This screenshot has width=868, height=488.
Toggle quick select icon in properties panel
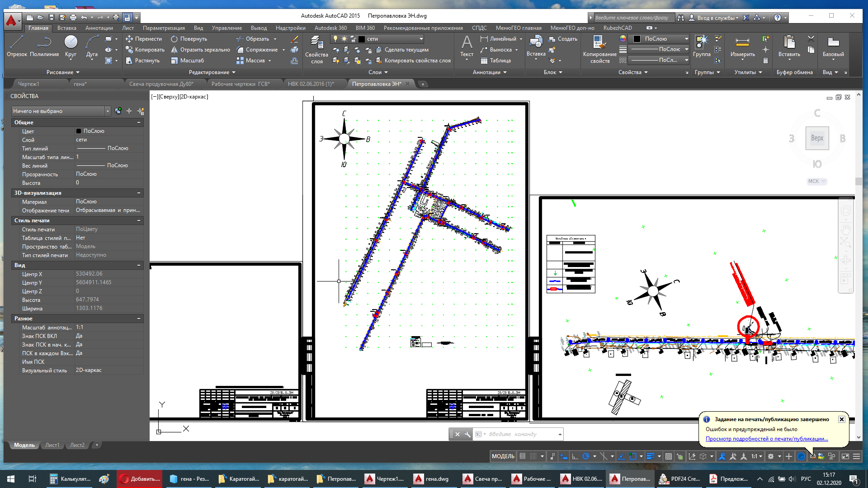[x=141, y=111]
